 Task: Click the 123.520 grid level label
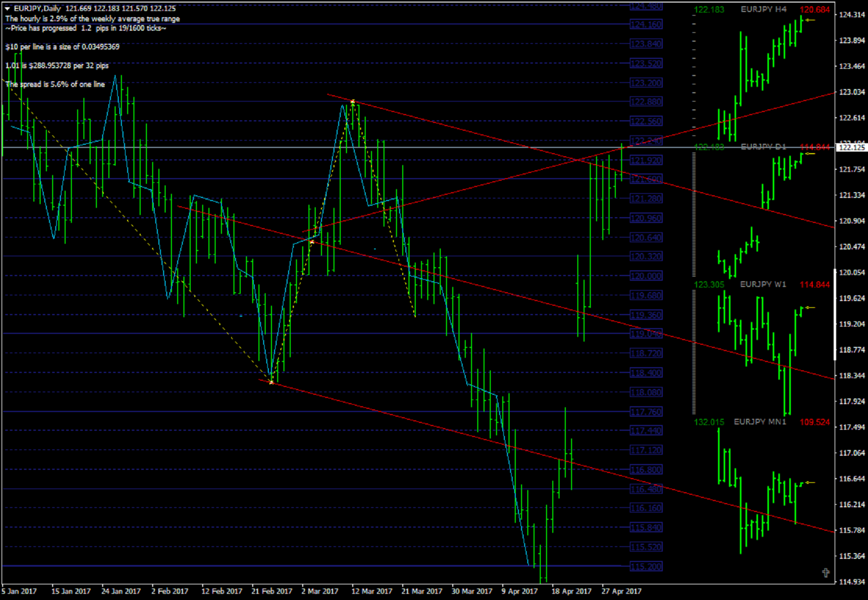click(x=646, y=64)
